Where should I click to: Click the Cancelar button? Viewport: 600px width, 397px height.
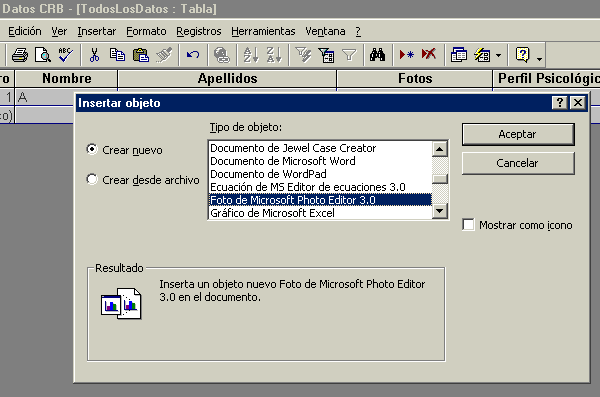tap(518, 163)
